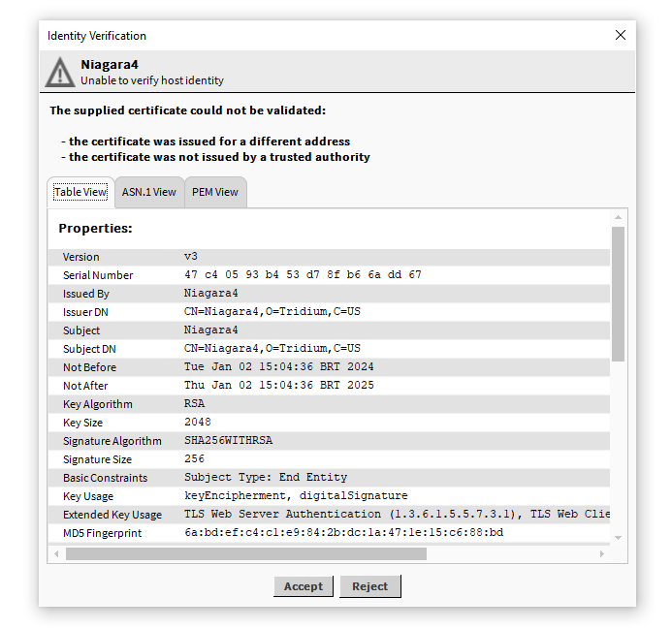The image size is (672, 629).
Task: Open the PEM View tab
Action: point(215,192)
